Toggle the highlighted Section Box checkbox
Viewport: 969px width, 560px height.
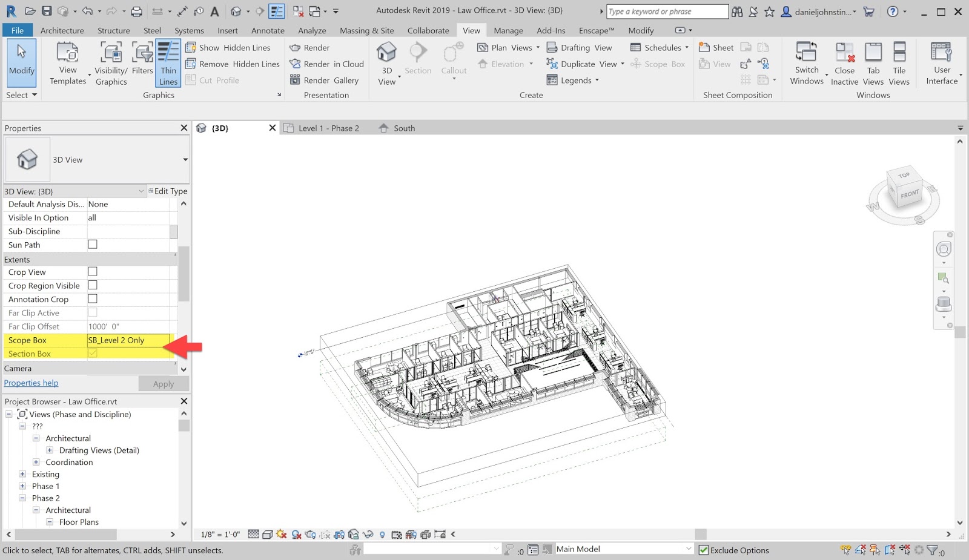(x=92, y=353)
